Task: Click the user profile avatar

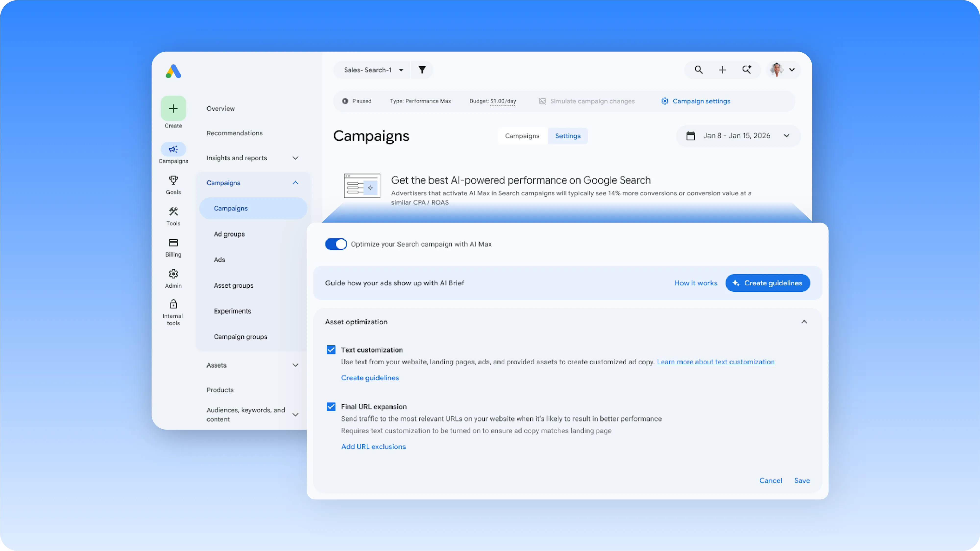Action: click(x=777, y=70)
